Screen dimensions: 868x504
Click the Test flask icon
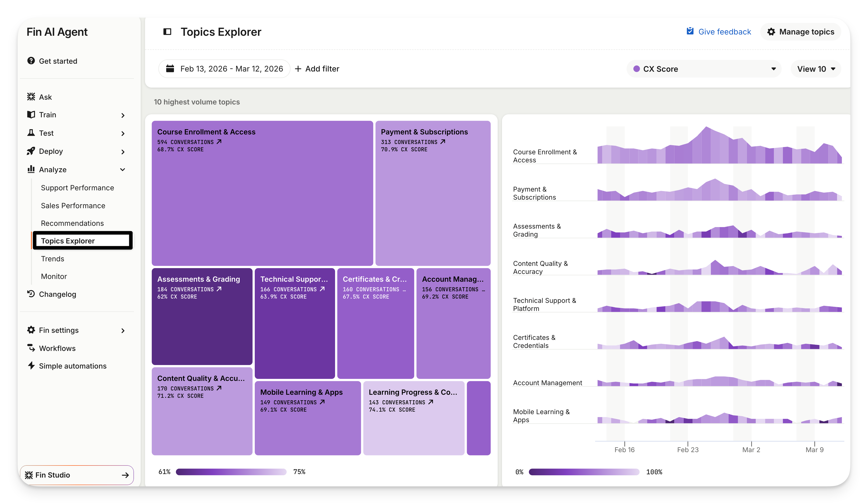point(31,133)
